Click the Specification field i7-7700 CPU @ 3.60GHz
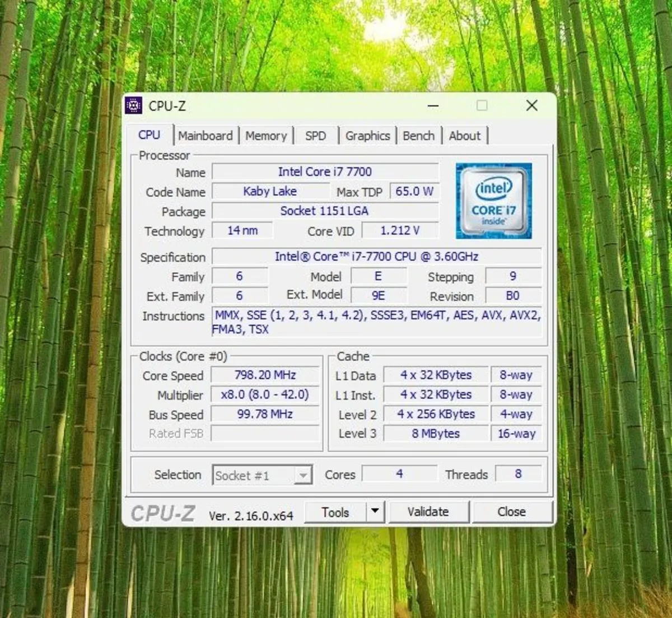 [x=377, y=257]
